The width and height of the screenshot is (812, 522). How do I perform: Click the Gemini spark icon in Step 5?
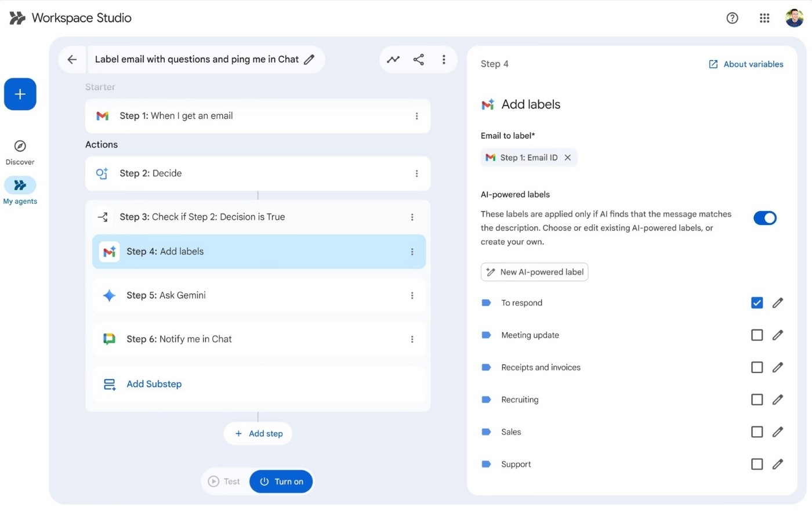(x=109, y=295)
